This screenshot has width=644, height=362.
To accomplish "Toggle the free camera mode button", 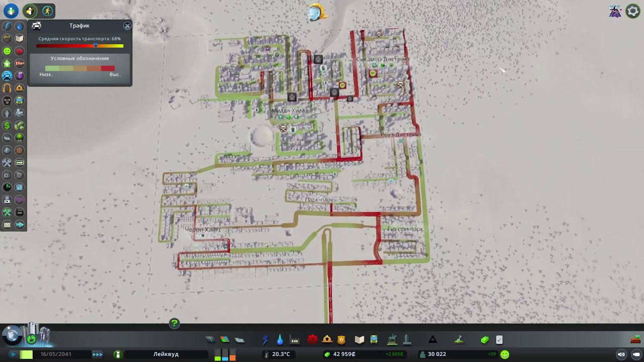I will (621, 354).
